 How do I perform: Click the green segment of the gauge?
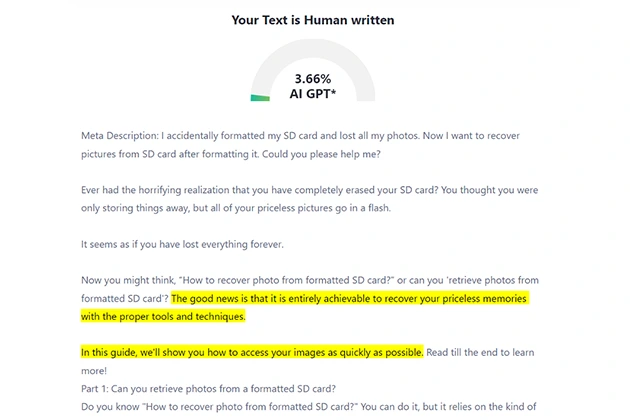(260, 98)
